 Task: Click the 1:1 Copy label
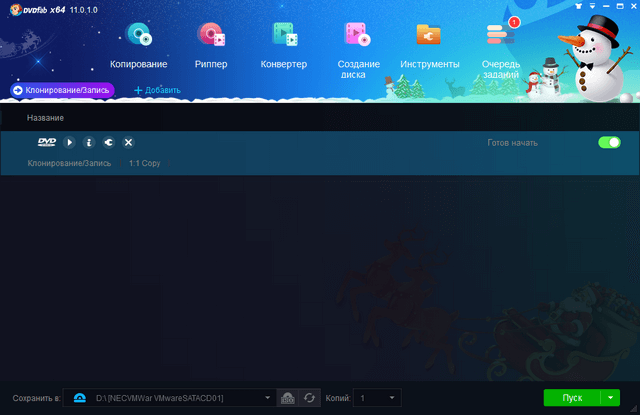(x=145, y=163)
